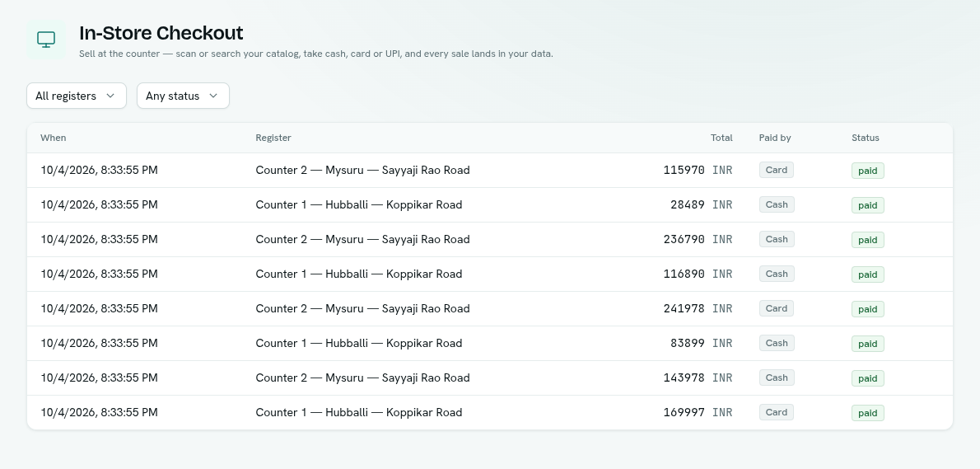Click Card badge in the 169997 row
Image resolution: width=980 pixels, height=469 pixels.
777,412
